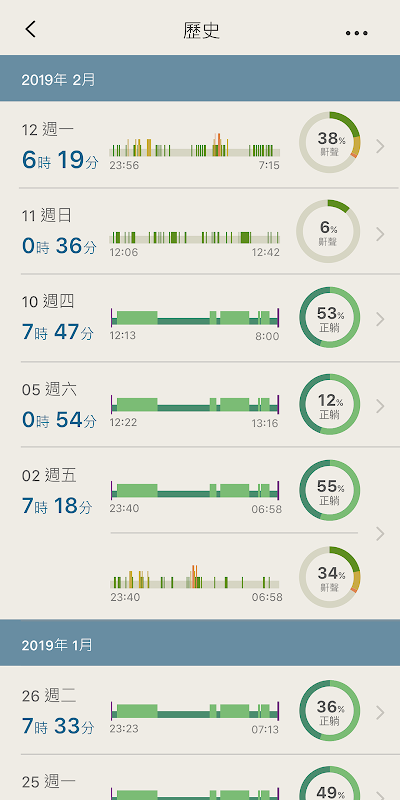The image size is (400, 800).
Task: Tap the back arrow icon
Action: pos(31,30)
